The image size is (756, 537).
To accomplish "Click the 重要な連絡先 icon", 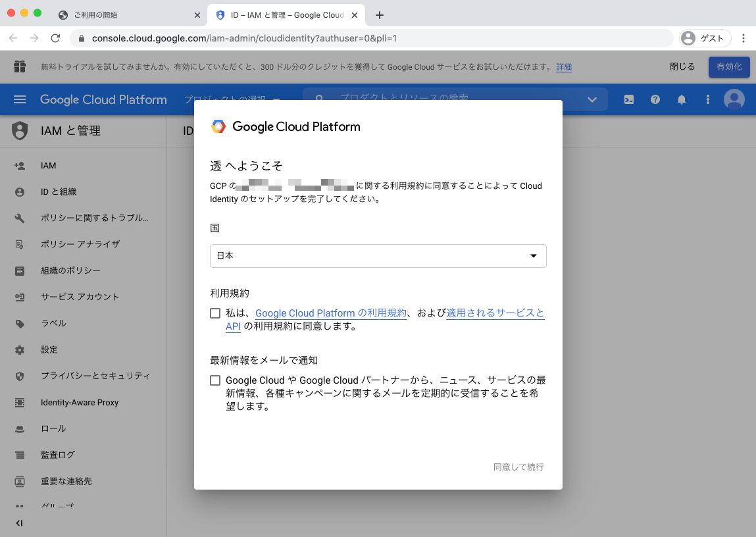I will [x=20, y=481].
